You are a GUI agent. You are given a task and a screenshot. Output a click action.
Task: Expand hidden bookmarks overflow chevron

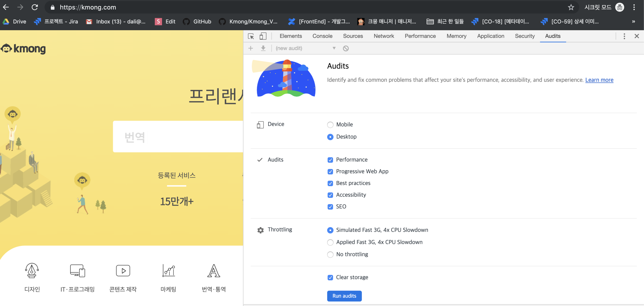[633, 21]
